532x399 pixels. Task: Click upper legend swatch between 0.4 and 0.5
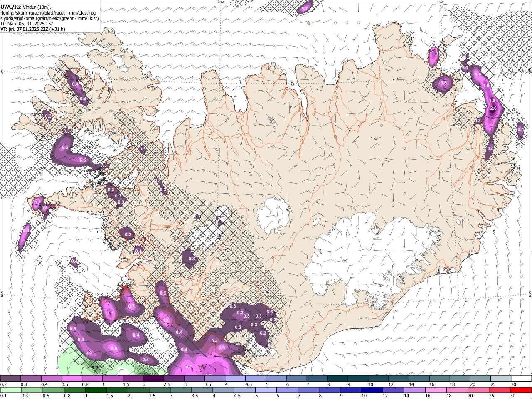click(x=51, y=379)
